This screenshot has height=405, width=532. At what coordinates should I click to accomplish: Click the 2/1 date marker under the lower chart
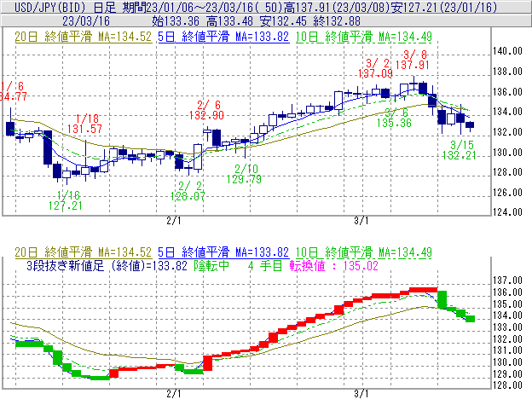tap(173, 394)
